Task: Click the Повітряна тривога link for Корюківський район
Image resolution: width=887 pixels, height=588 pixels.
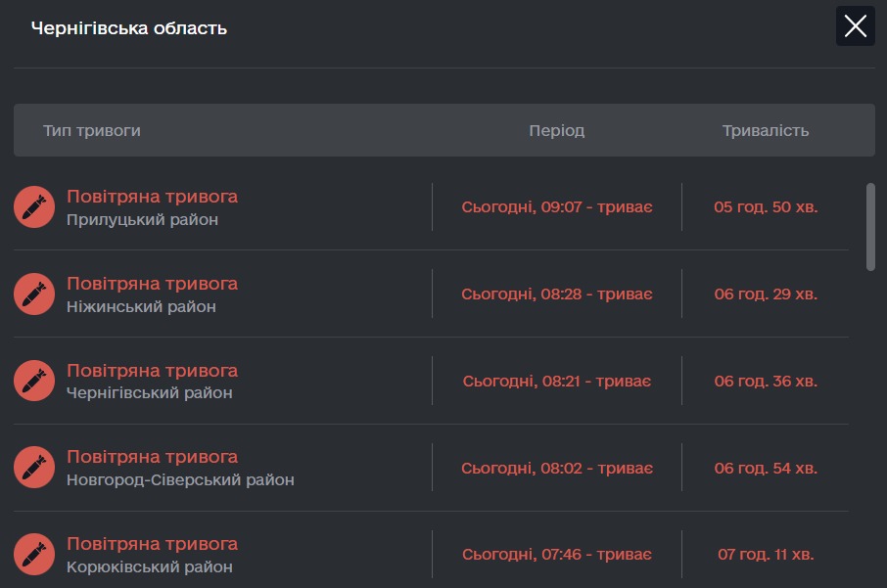Action: pyautogui.click(x=152, y=543)
